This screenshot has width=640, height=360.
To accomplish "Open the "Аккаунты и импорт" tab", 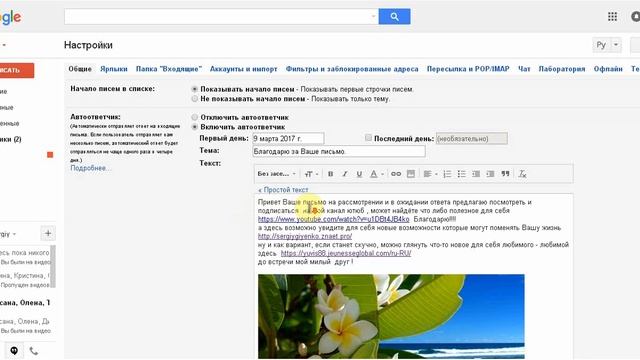I will point(244,69).
